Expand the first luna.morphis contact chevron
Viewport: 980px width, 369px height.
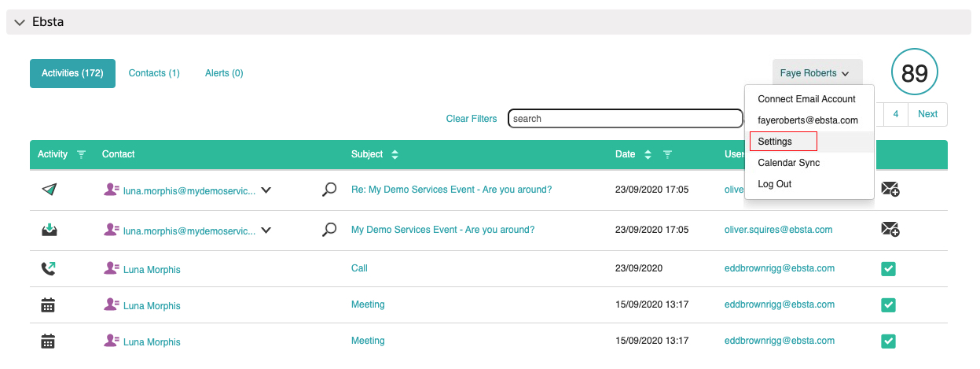[x=266, y=190]
